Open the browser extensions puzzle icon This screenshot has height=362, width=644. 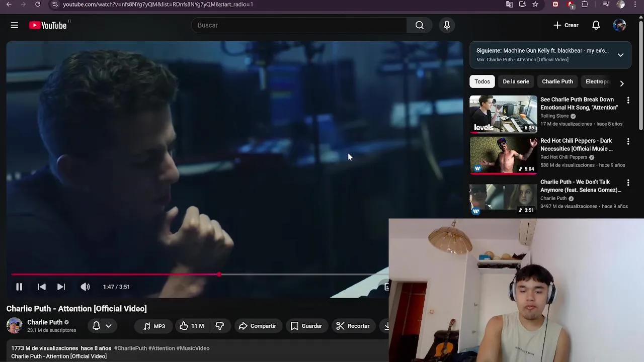coord(585,4)
